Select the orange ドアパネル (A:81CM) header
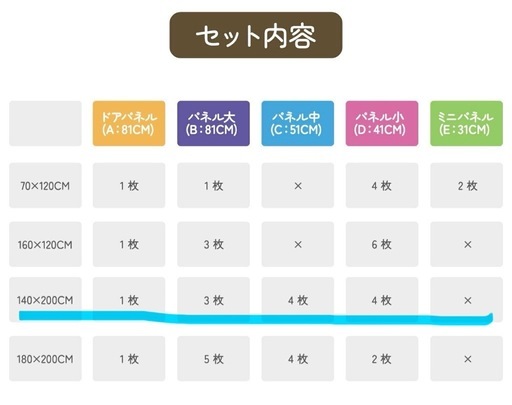 [129, 123]
